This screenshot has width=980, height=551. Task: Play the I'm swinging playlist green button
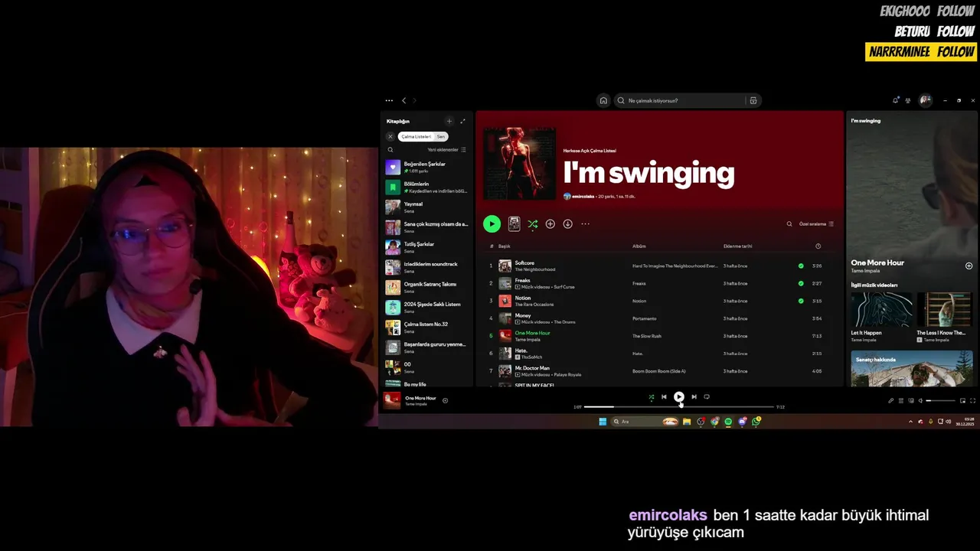492,223
